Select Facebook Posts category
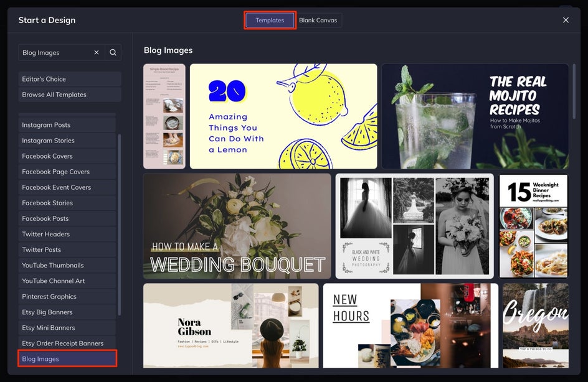588x382 pixels. point(67,218)
